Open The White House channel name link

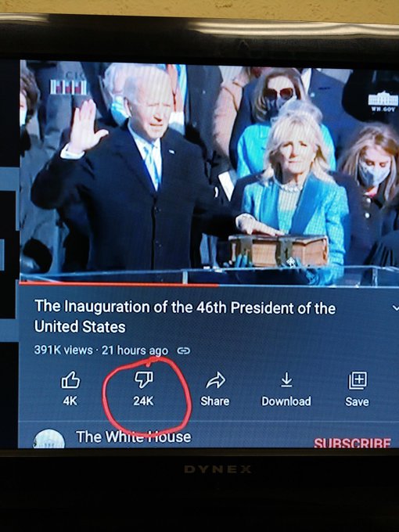(x=134, y=437)
